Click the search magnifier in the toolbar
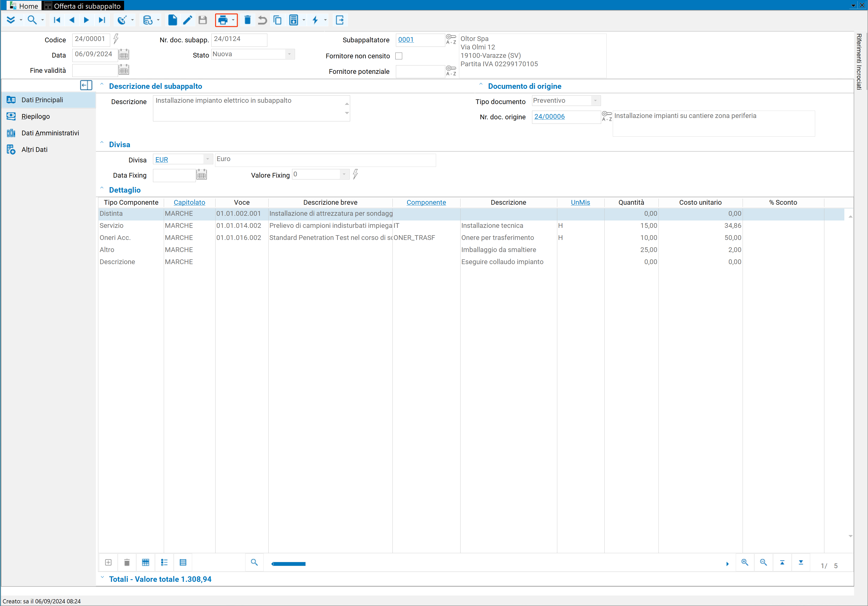The height and width of the screenshot is (606, 868). (x=32, y=20)
